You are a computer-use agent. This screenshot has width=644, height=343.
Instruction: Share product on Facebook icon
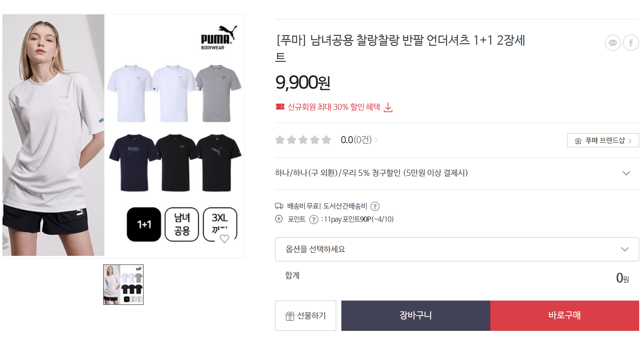click(x=631, y=43)
